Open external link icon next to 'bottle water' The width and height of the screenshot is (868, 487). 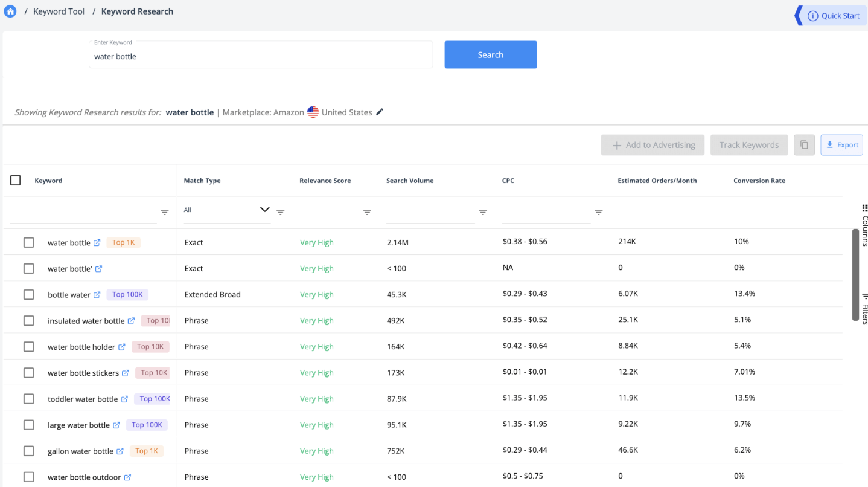[97, 295]
